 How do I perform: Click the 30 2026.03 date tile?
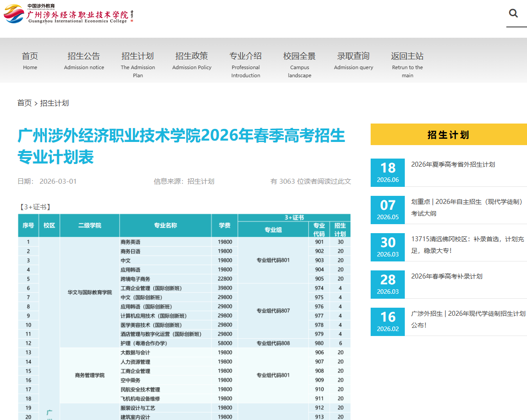tap(388, 247)
